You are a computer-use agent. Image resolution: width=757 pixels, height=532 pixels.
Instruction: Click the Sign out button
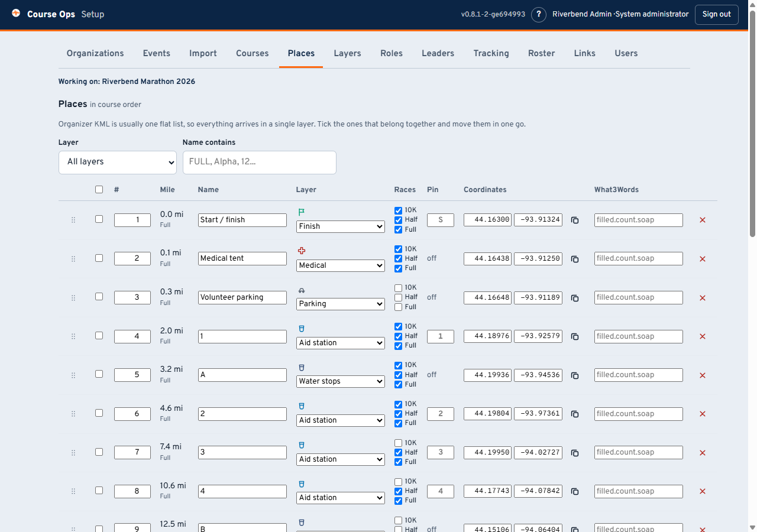click(x=717, y=14)
